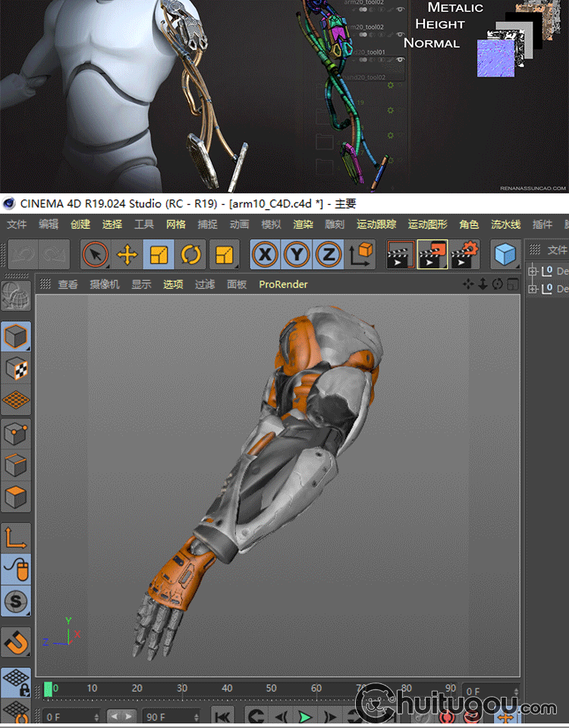Choose the Rotate tool in toolbar
Viewport: 569px width, 728px height.
[191, 255]
